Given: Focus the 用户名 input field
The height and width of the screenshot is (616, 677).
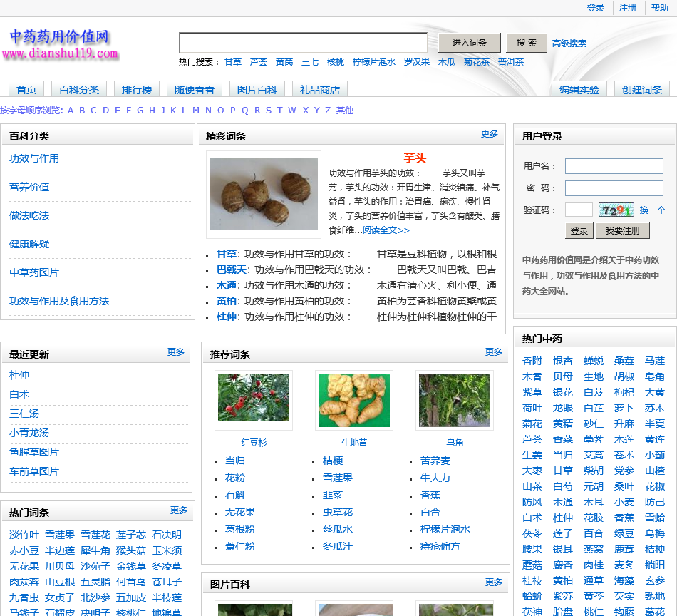Looking at the screenshot, I should point(614,166).
